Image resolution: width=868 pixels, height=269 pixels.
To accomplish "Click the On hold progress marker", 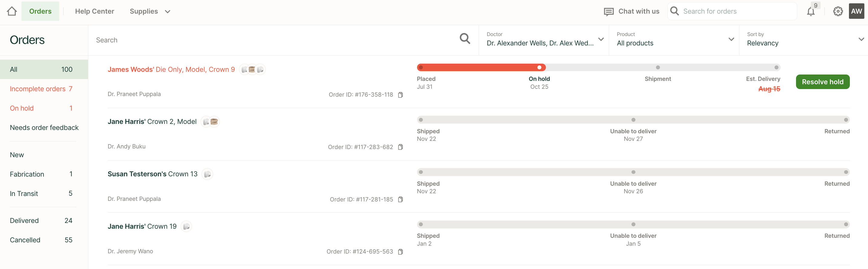I will 539,68.
